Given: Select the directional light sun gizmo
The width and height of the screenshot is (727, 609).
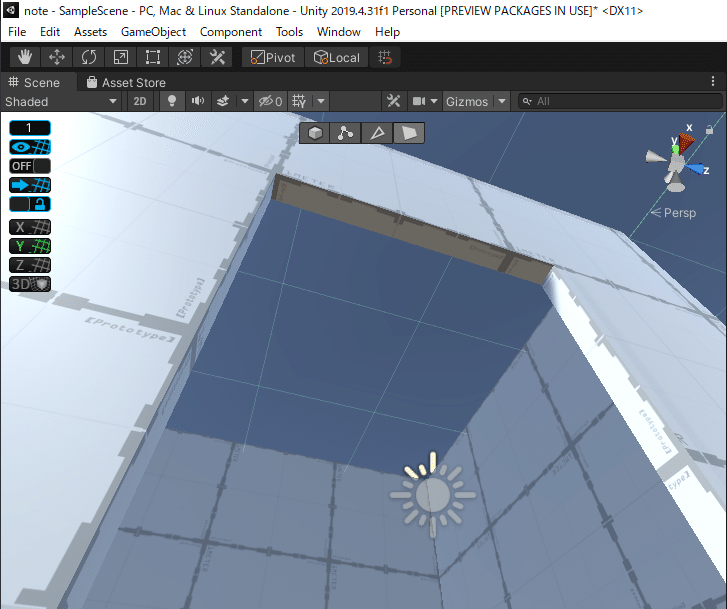Looking at the screenshot, I should pos(433,495).
